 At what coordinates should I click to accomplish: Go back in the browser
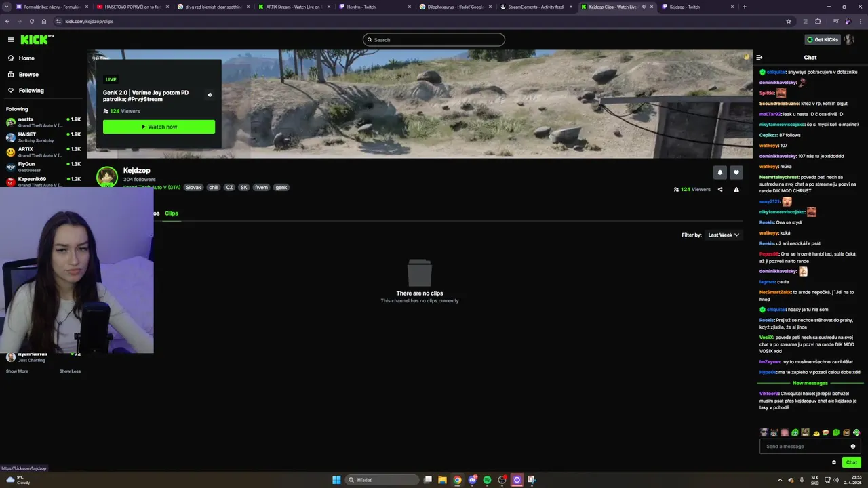click(8, 21)
